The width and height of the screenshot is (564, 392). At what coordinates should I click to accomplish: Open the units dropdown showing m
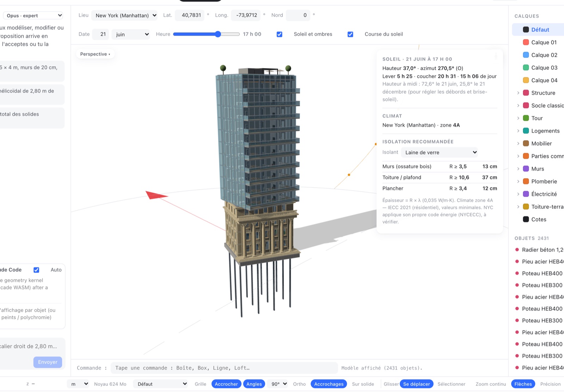pos(78,384)
